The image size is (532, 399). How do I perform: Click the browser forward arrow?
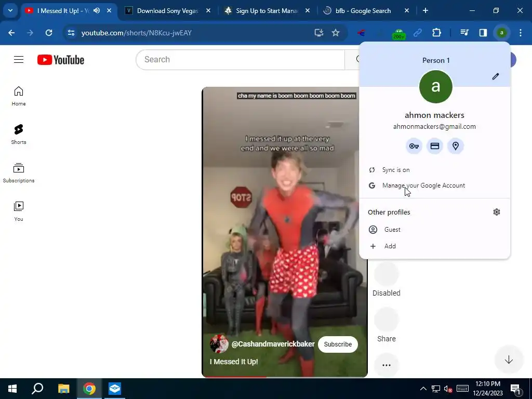pyautogui.click(x=30, y=33)
